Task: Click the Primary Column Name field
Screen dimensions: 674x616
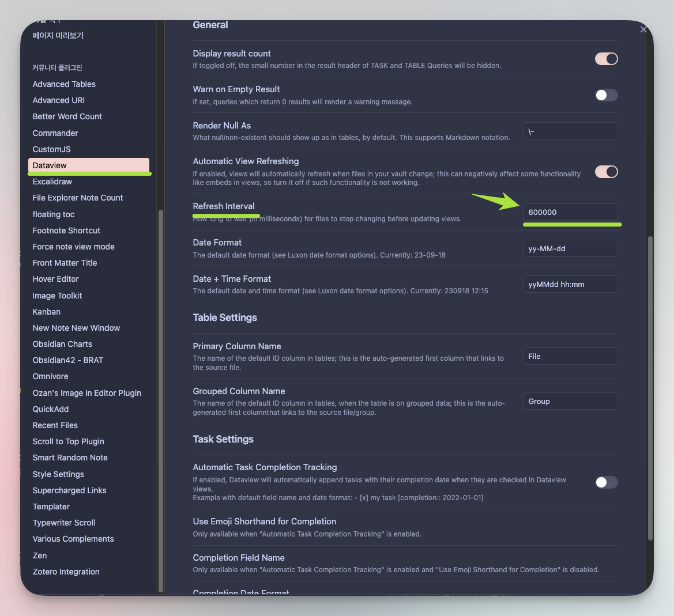Action: (570, 356)
